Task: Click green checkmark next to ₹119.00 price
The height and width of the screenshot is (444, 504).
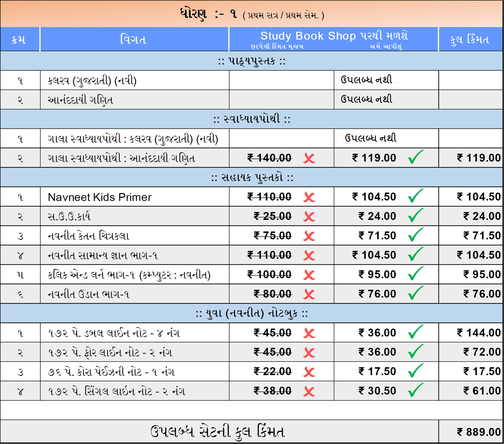Action: coord(415,157)
